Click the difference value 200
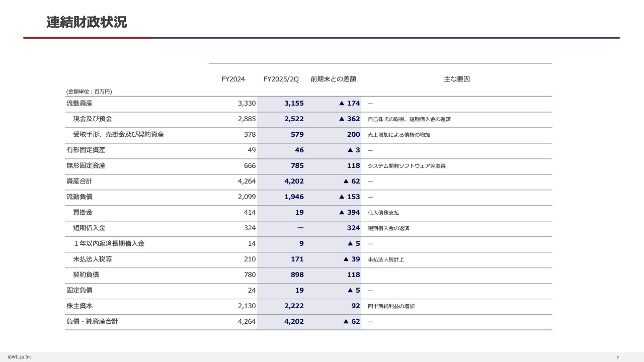644x362 pixels. click(x=354, y=135)
